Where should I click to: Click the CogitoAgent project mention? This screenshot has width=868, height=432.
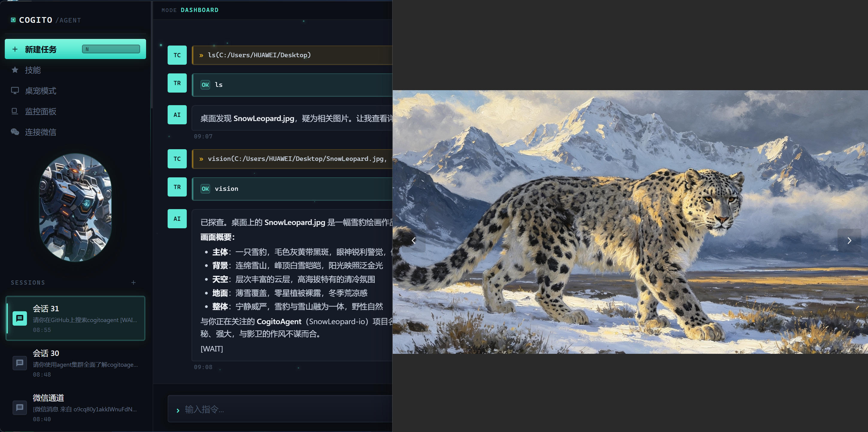279,321
